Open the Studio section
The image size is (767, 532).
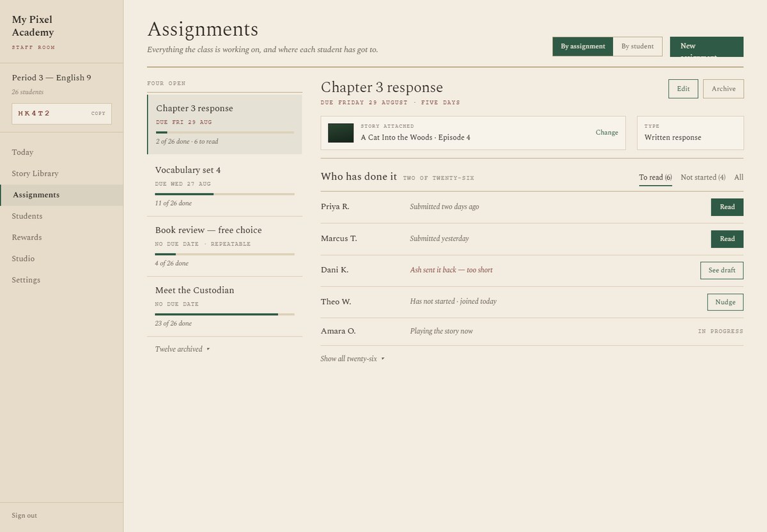23,259
